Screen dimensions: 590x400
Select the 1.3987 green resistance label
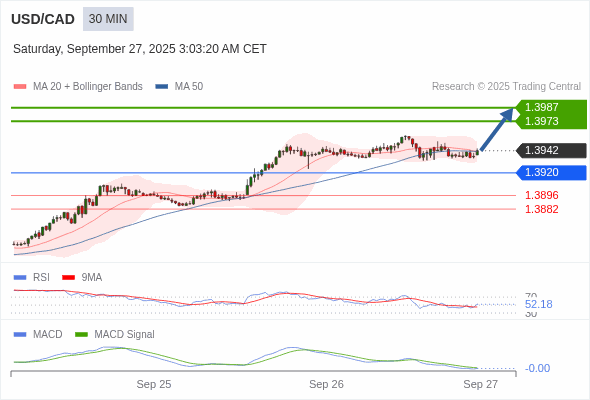(542, 107)
